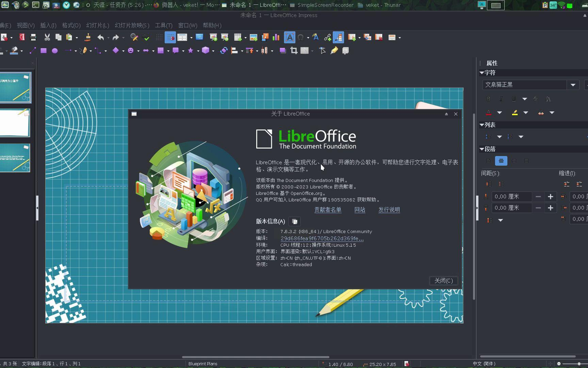
Task: Collapse the 列表 section in sidebar
Action: 482,125
